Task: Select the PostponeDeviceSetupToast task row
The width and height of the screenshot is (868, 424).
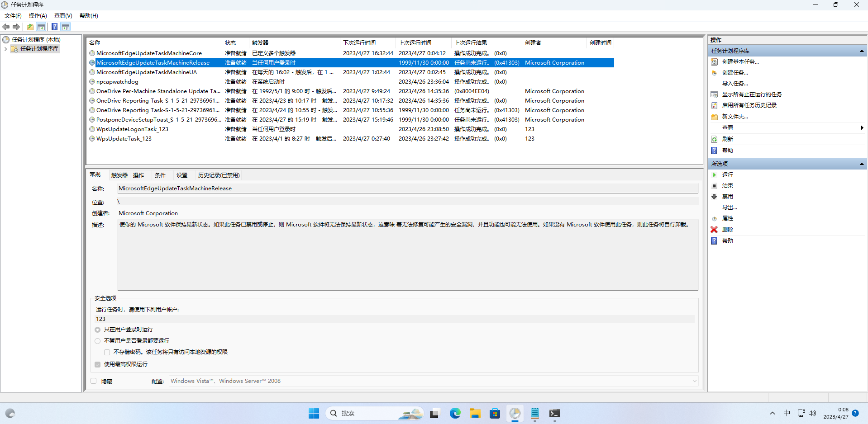Action: 350,120
